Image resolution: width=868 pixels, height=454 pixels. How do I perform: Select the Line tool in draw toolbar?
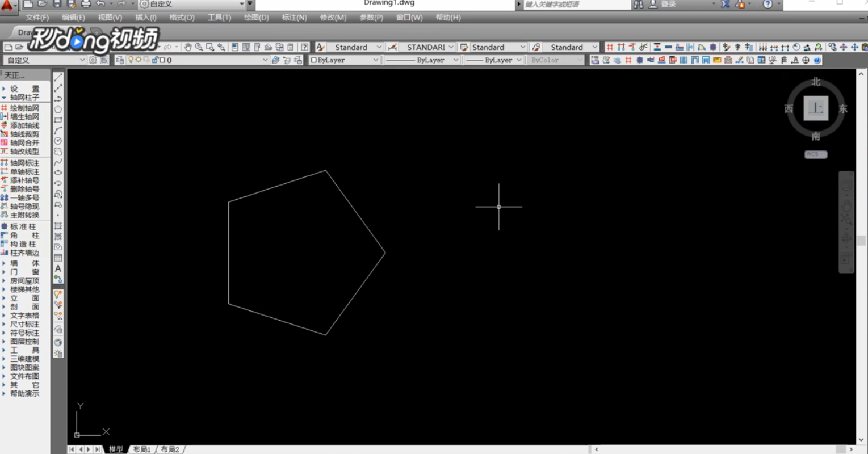pos(58,78)
